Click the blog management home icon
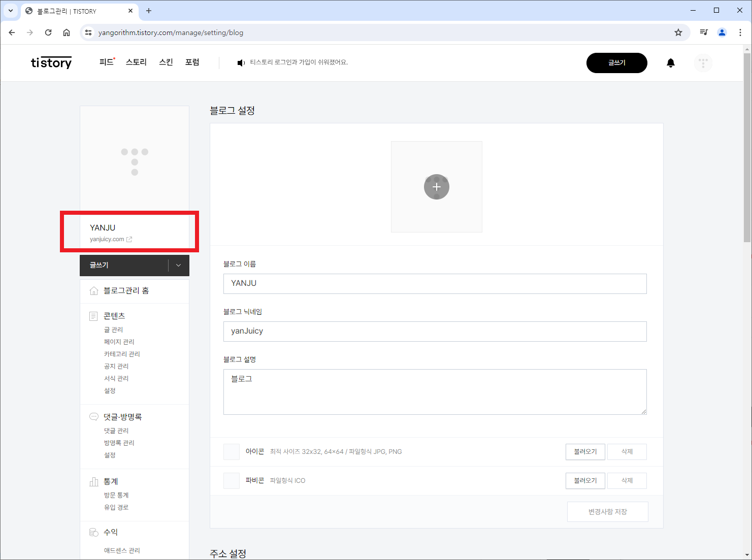The image size is (752, 560). [94, 291]
